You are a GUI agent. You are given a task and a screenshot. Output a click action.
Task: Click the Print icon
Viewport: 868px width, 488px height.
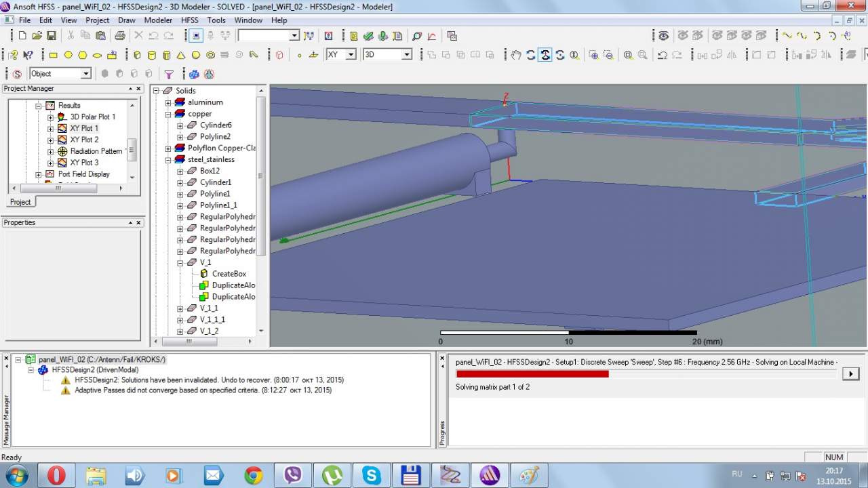[119, 35]
